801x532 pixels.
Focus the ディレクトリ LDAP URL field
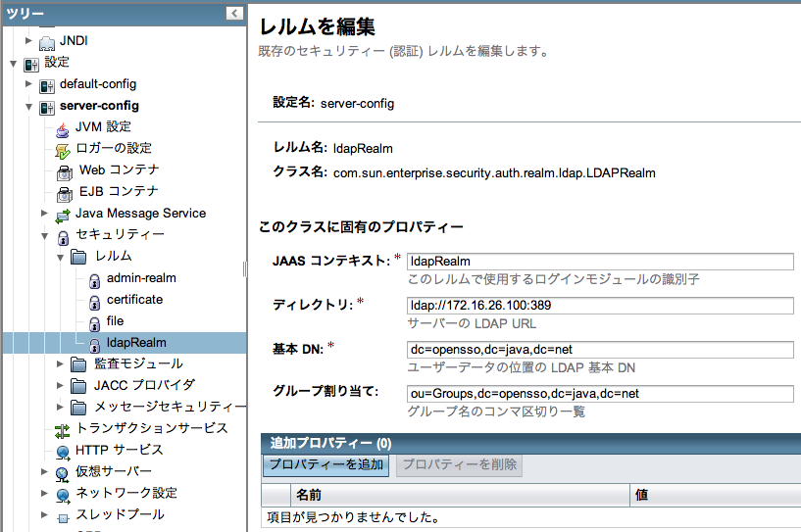point(599,306)
